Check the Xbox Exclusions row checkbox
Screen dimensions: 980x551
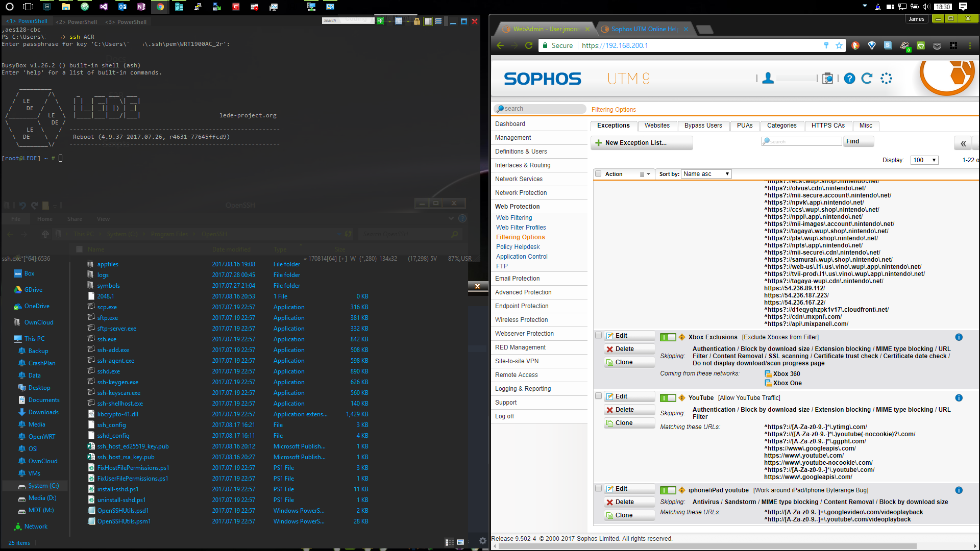[598, 335]
